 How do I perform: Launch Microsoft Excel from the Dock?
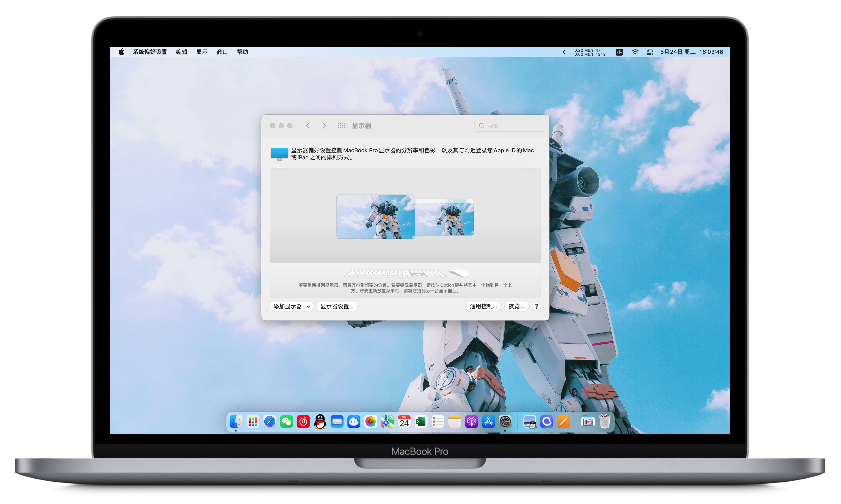pyautogui.click(x=421, y=422)
